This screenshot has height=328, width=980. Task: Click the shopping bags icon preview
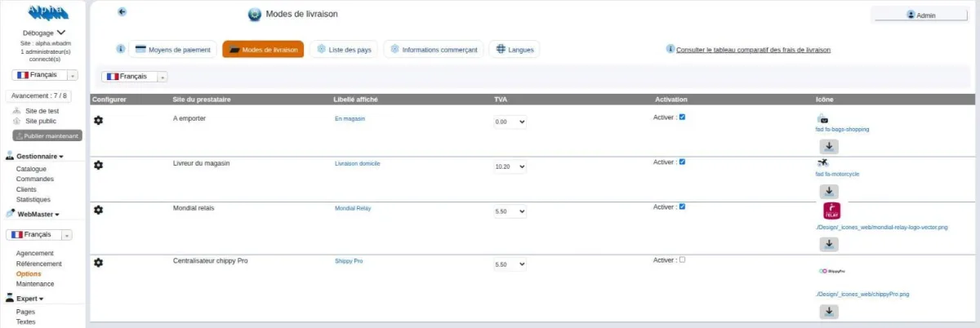pyautogui.click(x=822, y=118)
